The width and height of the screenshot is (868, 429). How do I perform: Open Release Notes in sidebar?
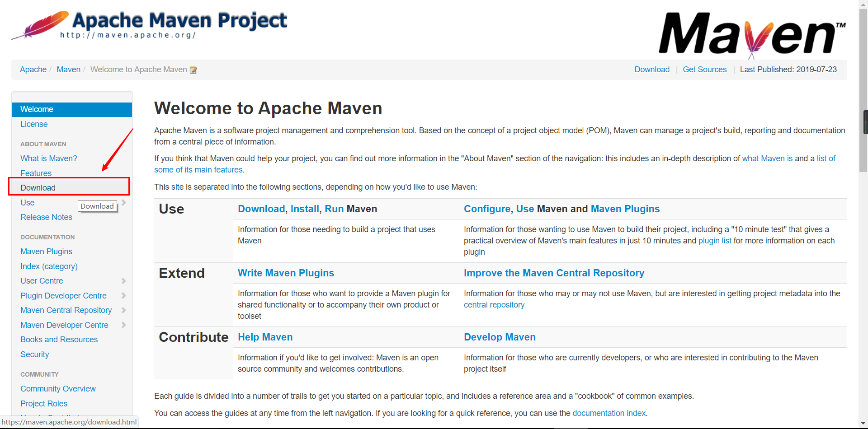point(46,217)
